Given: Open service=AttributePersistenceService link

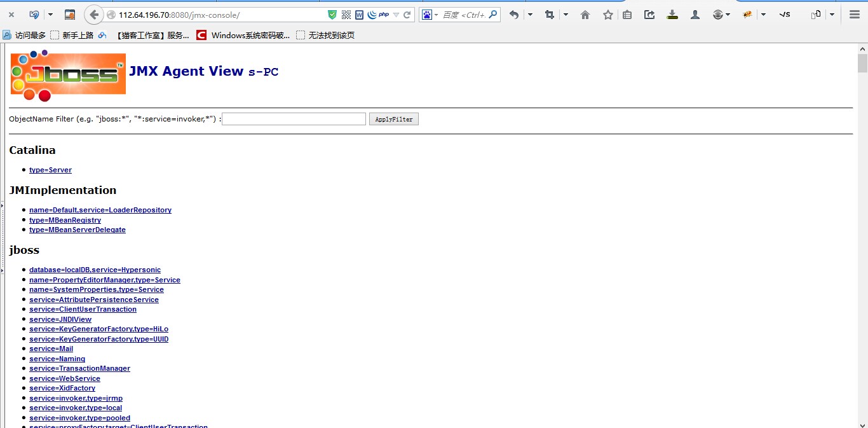Looking at the screenshot, I should coord(94,300).
